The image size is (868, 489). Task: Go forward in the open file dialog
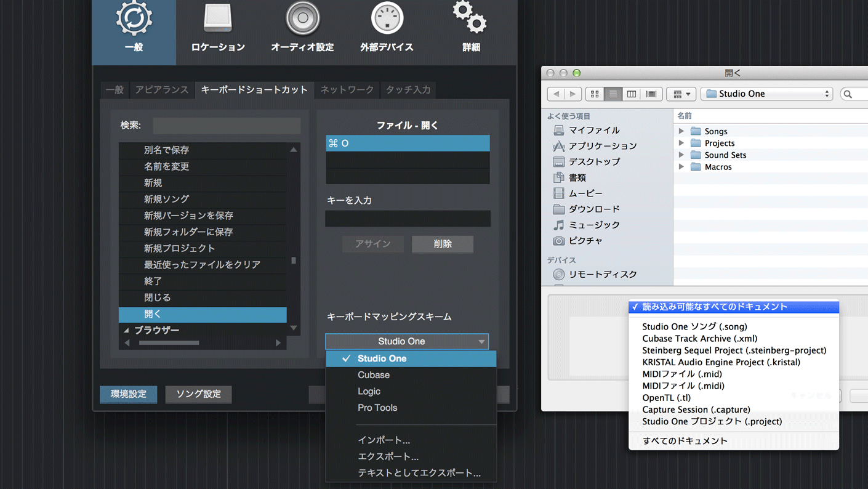pyautogui.click(x=573, y=94)
